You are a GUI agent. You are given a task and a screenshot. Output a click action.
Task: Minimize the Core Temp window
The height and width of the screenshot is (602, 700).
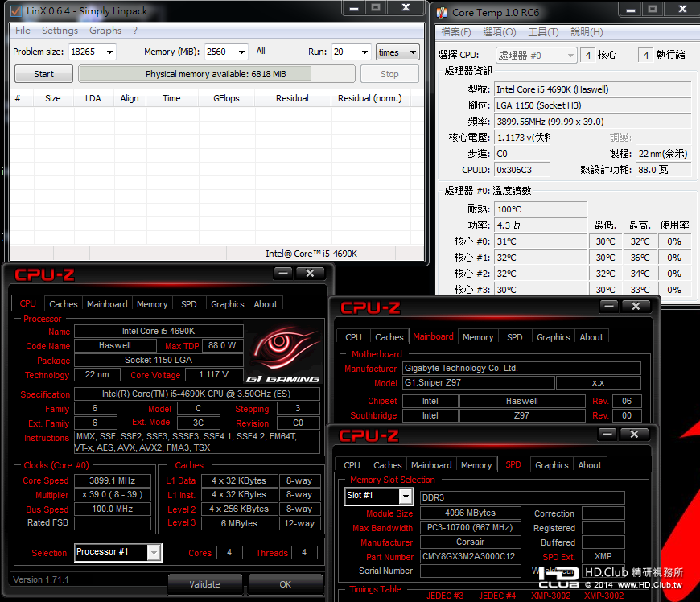tap(630, 9)
